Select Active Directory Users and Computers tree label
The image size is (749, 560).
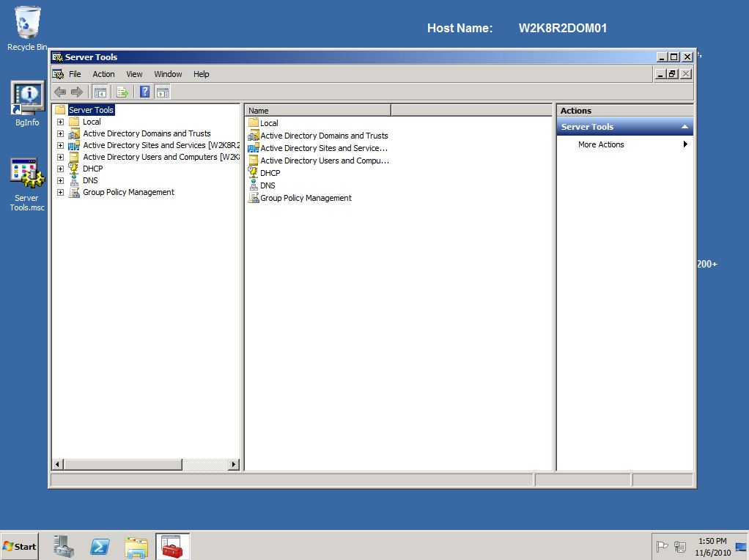(x=160, y=157)
